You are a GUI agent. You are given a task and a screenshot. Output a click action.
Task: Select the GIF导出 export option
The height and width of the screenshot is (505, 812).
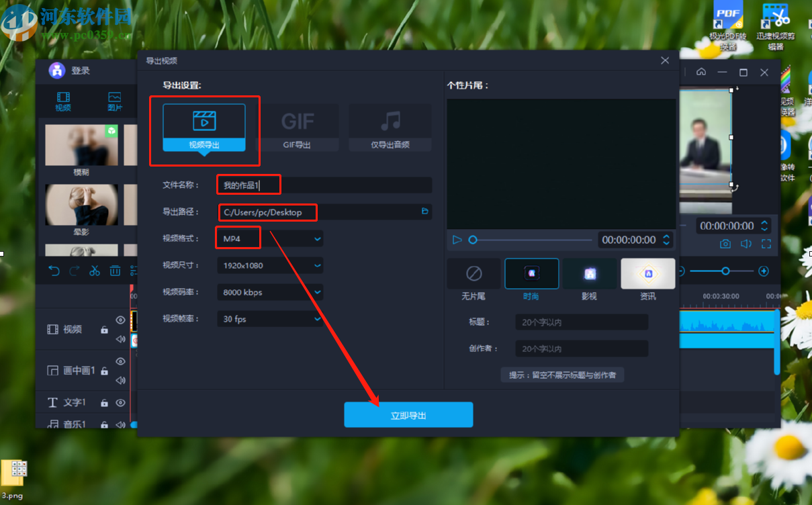[298, 128]
